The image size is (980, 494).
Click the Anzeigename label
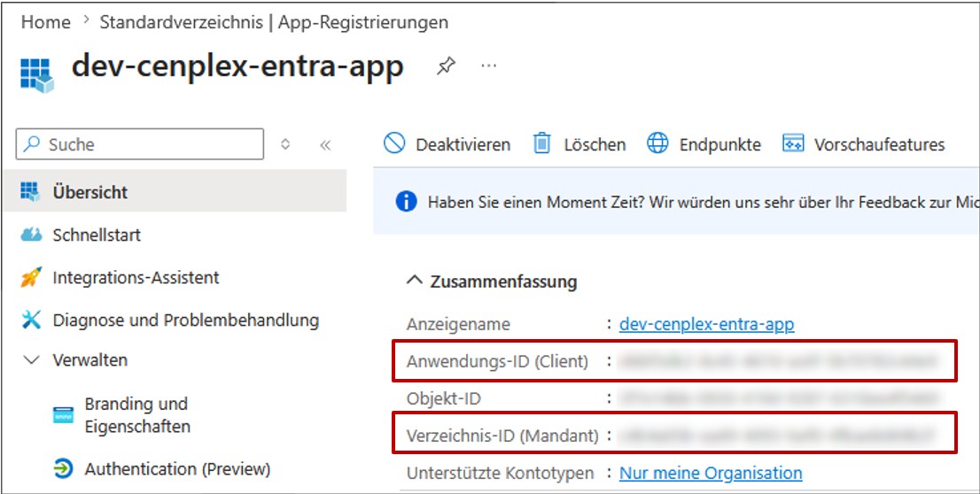tap(458, 325)
